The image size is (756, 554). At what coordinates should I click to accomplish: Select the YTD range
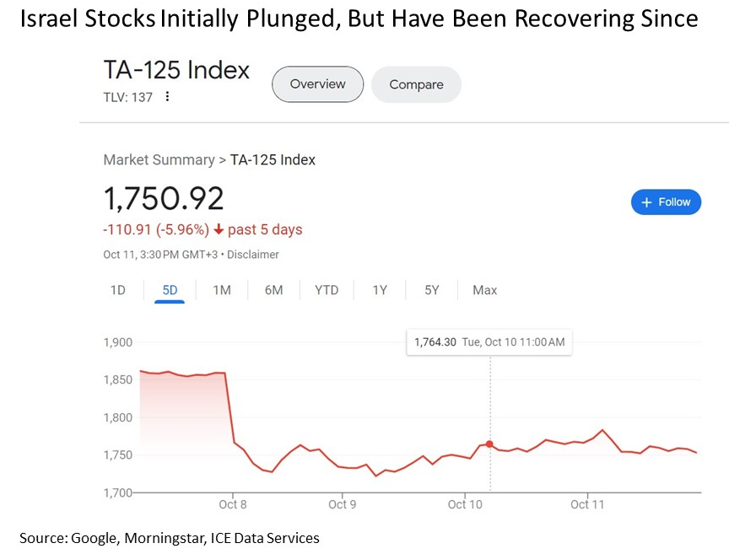[x=327, y=290]
